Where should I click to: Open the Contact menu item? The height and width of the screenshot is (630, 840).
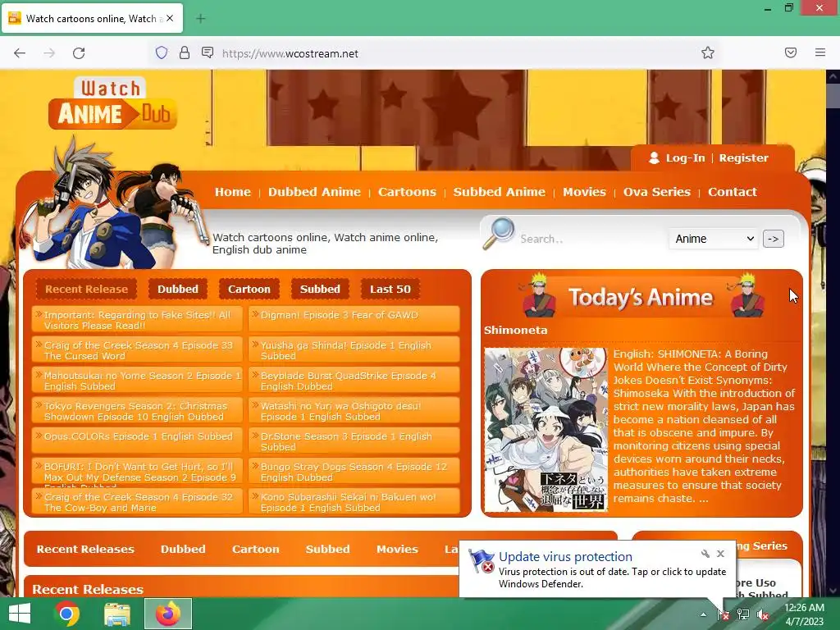point(733,192)
